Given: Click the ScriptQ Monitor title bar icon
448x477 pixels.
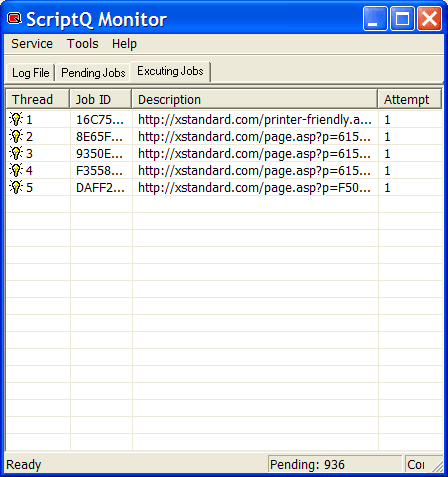Looking at the screenshot, I should point(14,19).
